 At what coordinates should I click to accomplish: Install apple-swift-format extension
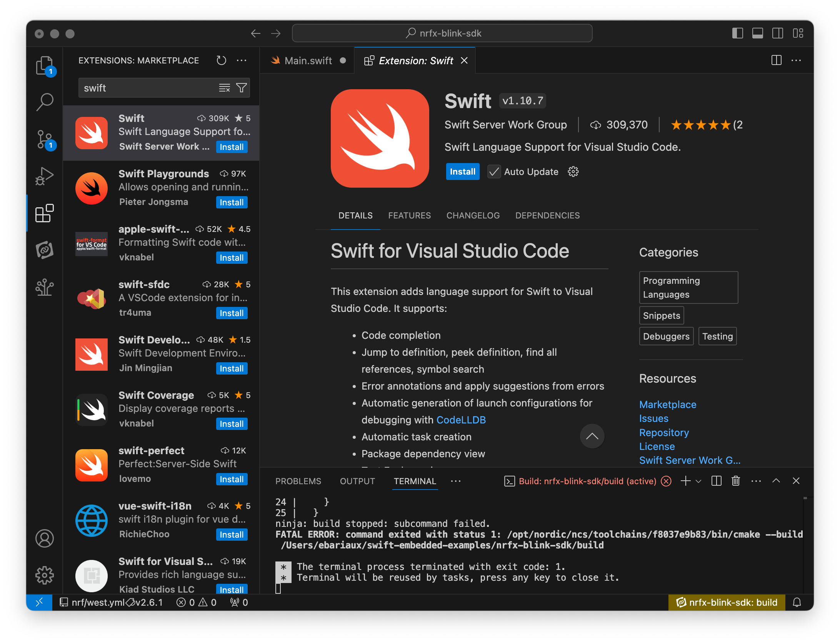(232, 258)
